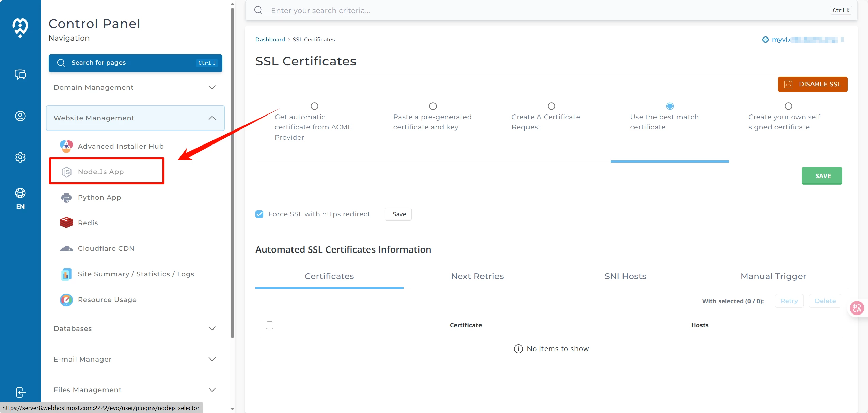Click the Dashboard breadcrumb link
This screenshot has height=413, width=868.
pos(270,40)
